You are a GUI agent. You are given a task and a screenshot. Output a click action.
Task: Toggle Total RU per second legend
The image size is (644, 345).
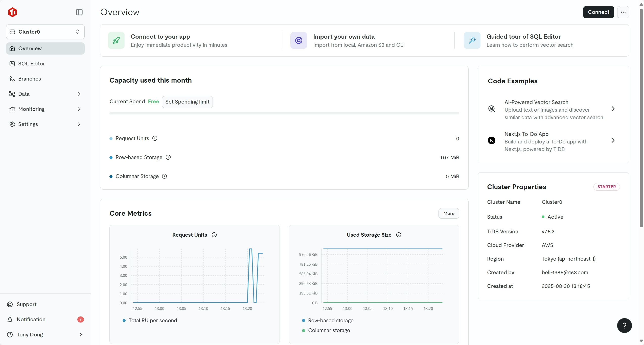(150, 321)
